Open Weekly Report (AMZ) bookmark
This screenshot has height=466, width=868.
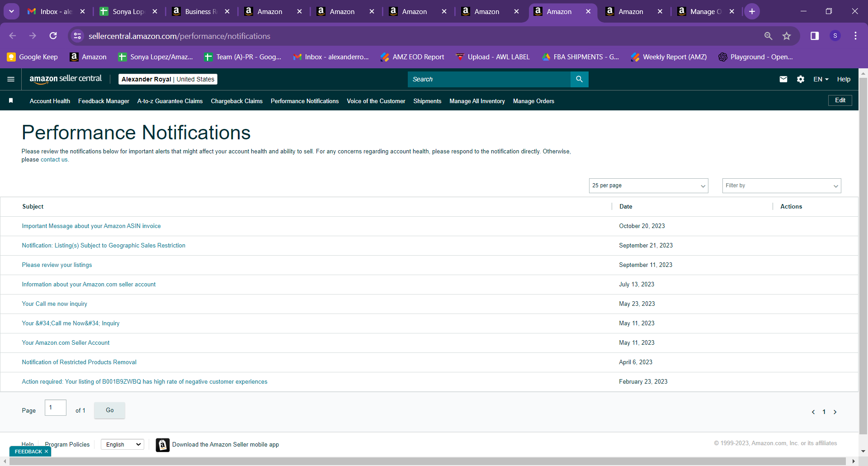coord(669,57)
